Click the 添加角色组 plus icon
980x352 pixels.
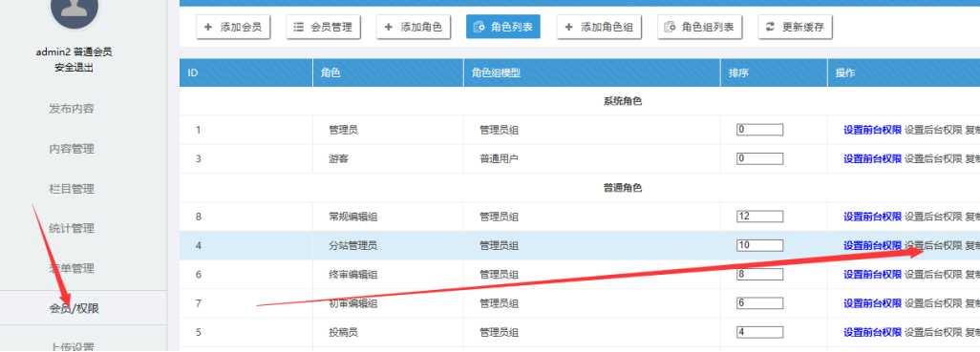pos(569,28)
